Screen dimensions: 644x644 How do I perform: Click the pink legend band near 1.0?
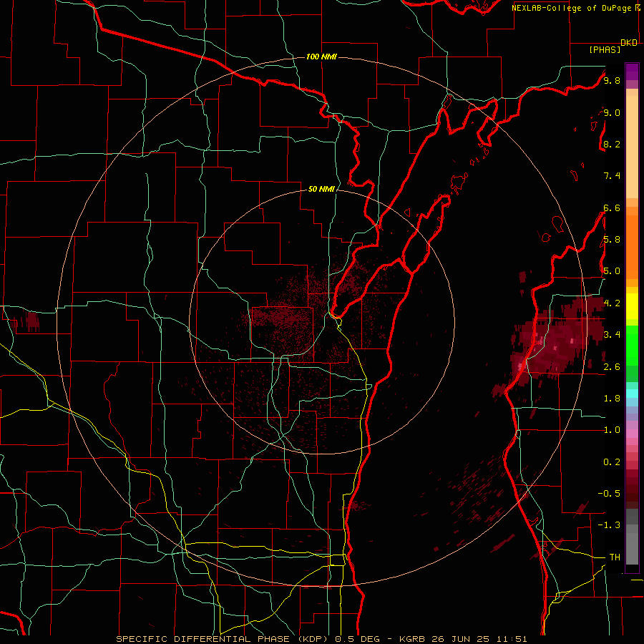(632, 434)
